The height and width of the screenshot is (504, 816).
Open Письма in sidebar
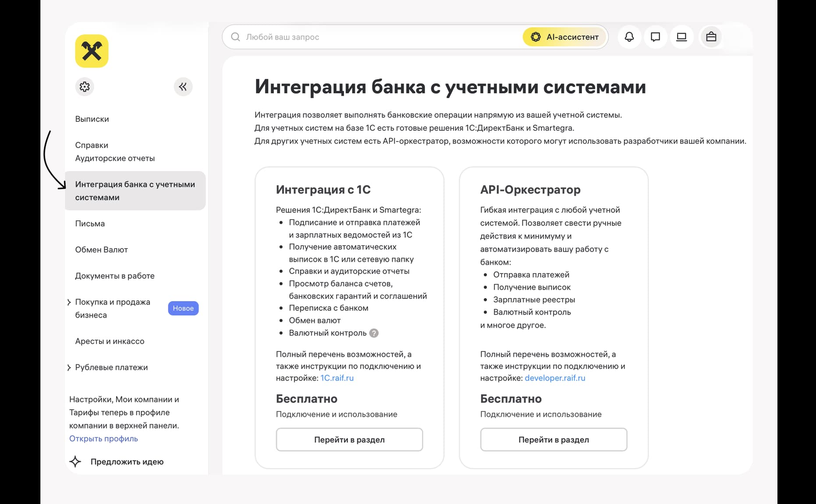(90, 224)
